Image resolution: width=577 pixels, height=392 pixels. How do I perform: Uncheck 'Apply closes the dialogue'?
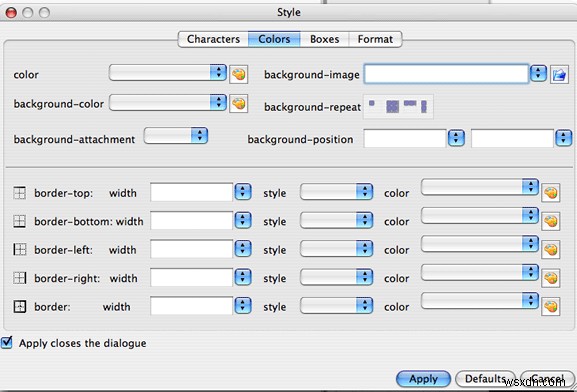point(7,342)
